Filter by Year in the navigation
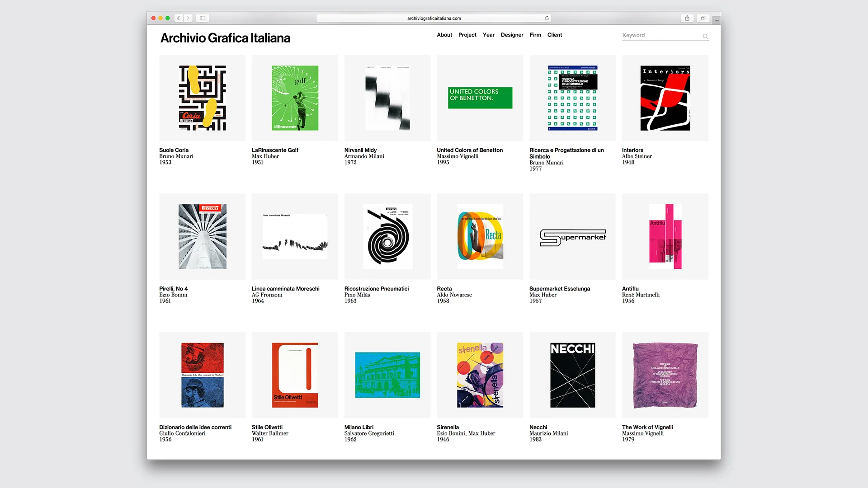The width and height of the screenshot is (868, 488). 488,35
